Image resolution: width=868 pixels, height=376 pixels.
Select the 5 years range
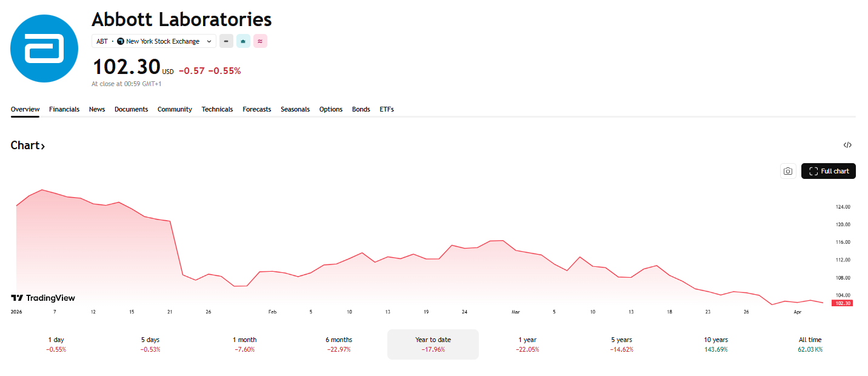pos(622,344)
